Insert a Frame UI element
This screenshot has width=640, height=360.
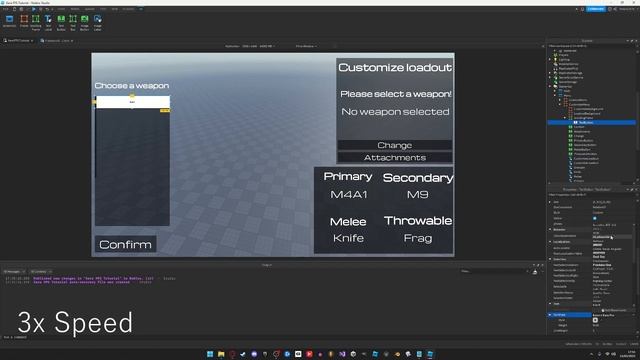(24, 22)
